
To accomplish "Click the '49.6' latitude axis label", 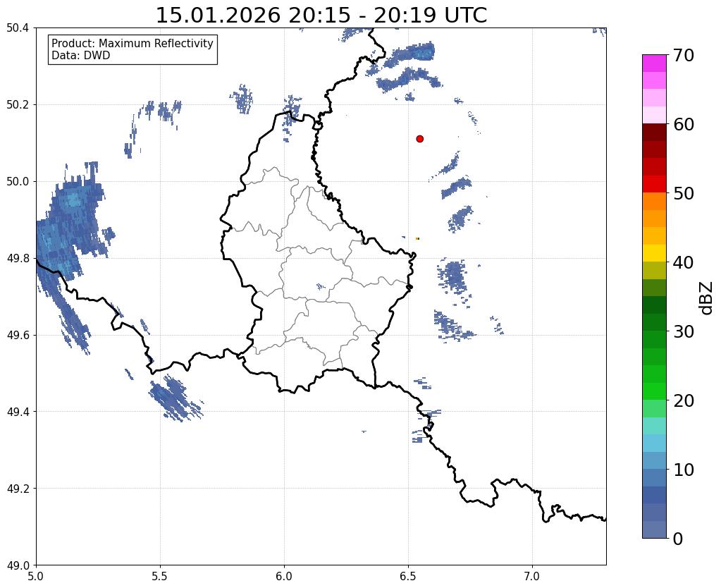I will point(18,336).
